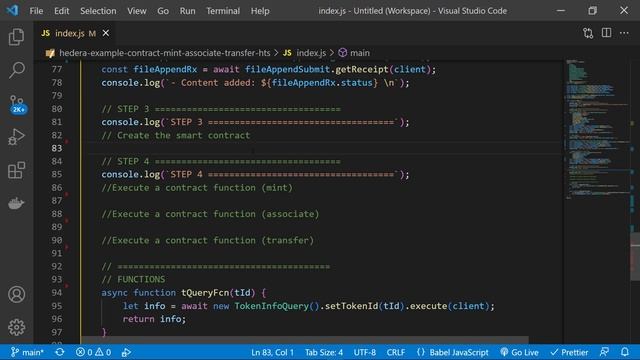Open Problems via errors and warnings counter
The height and width of the screenshot is (360, 640).
[93, 352]
